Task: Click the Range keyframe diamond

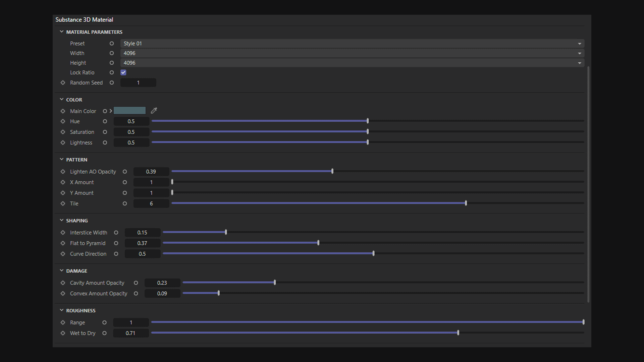Action: (63, 322)
